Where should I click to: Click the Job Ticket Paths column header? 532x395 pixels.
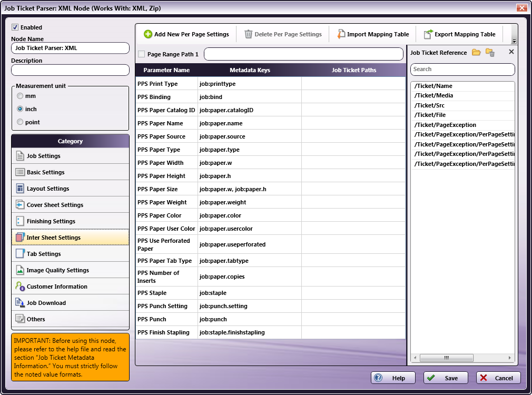[x=353, y=70]
